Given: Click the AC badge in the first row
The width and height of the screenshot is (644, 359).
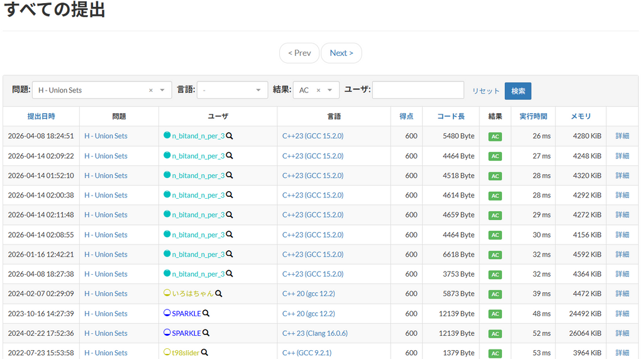Looking at the screenshot, I should point(495,136).
